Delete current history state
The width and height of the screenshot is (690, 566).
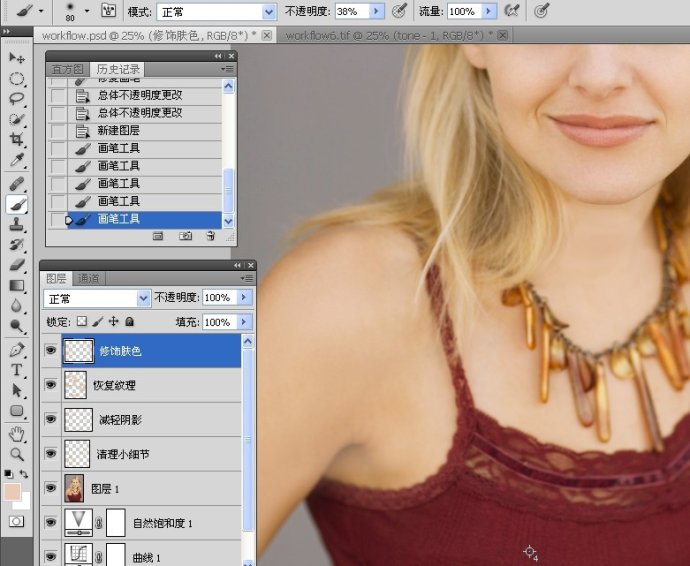(x=211, y=236)
